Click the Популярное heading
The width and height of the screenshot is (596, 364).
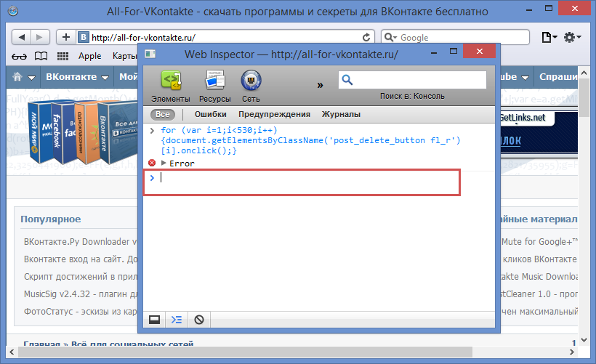click(51, 219)
